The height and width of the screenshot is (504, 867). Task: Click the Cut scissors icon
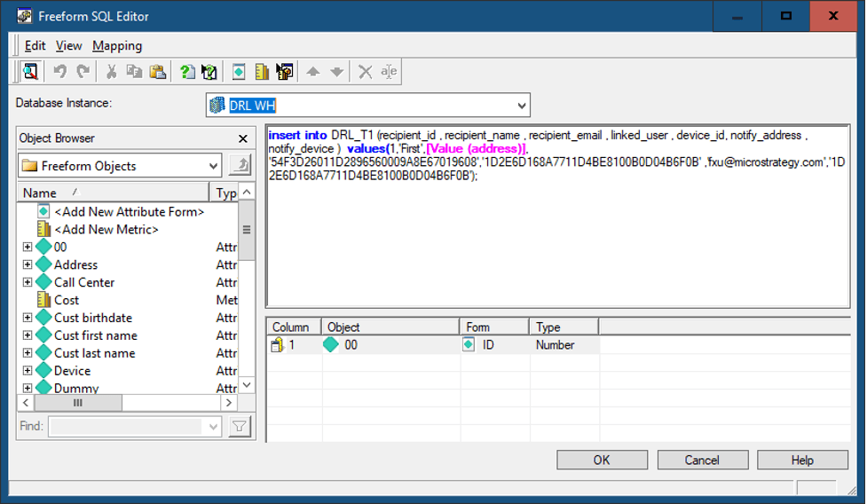pos(112,72)
